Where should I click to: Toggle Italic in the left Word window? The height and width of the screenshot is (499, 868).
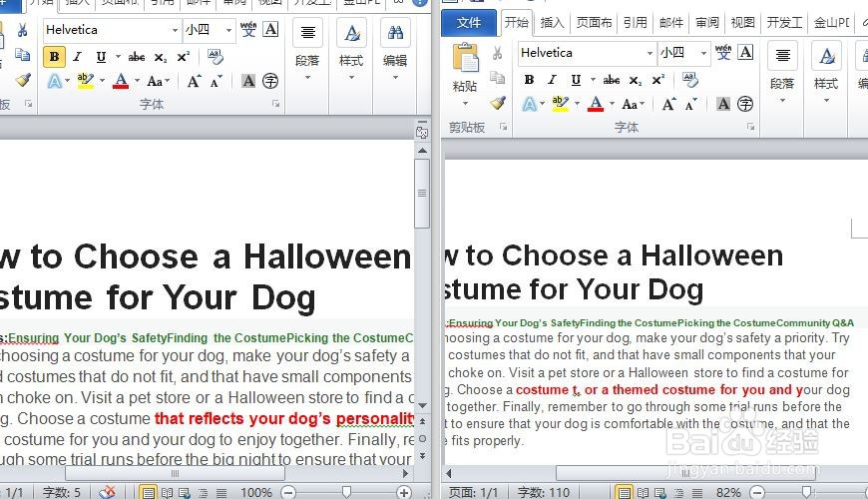[77, 57]
